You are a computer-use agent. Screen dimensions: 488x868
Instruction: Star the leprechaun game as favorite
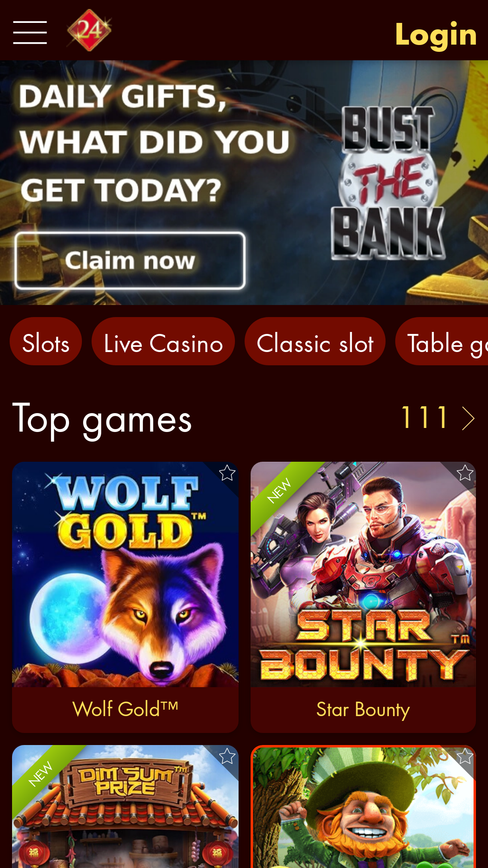(465, 756)
